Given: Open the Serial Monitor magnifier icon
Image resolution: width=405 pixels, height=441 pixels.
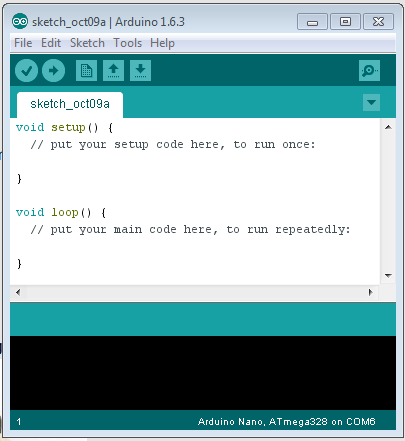Looking at the screenshot, I should point(369,70).
